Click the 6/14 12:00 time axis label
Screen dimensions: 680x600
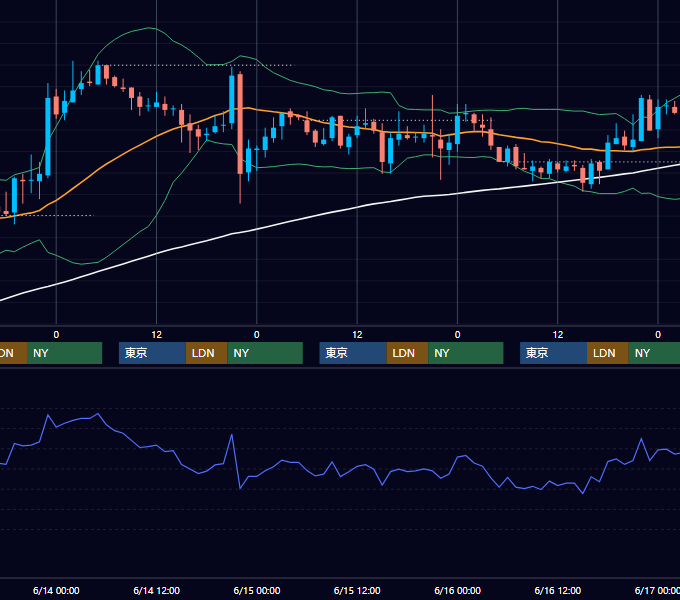(x=157, y=590)
